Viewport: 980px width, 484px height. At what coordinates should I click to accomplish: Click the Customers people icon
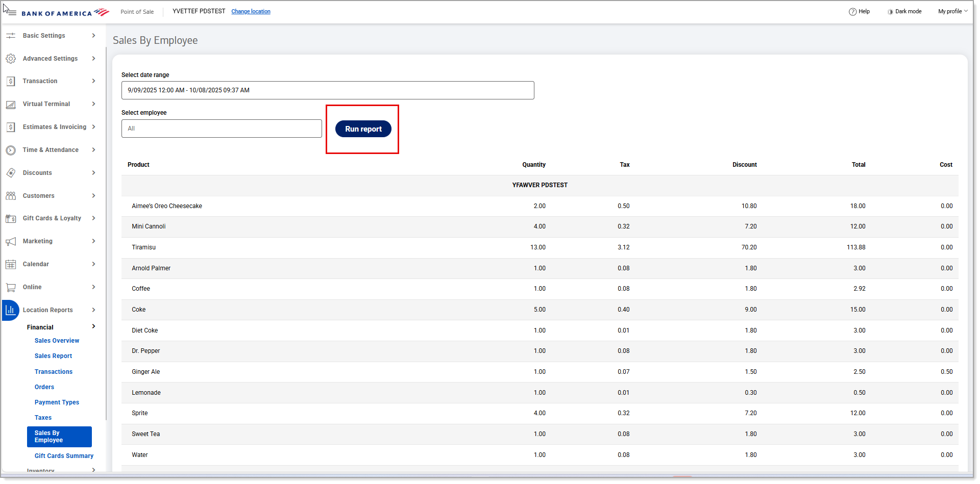click(11, 196)
